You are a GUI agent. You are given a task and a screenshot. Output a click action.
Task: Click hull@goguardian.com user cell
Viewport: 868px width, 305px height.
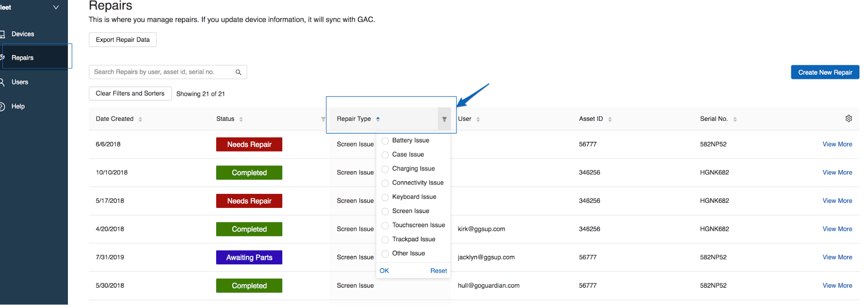pyautogui.click(x=488, y=285)
